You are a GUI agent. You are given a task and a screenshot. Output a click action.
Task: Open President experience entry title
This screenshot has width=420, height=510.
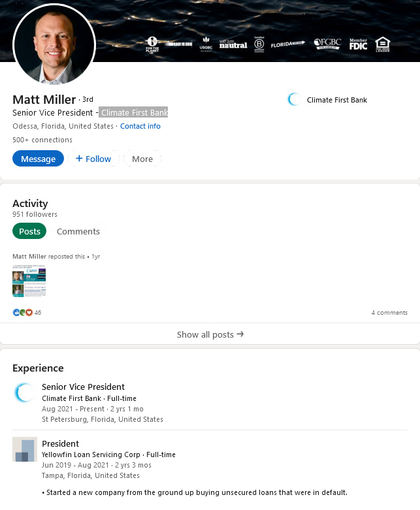click(x=60, y=443)
